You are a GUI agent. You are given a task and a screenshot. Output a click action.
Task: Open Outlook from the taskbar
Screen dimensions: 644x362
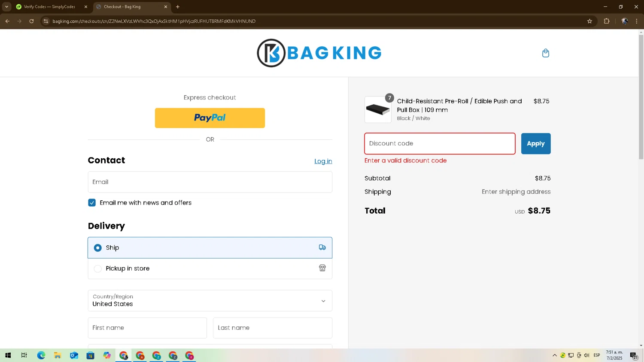(74, 356)
